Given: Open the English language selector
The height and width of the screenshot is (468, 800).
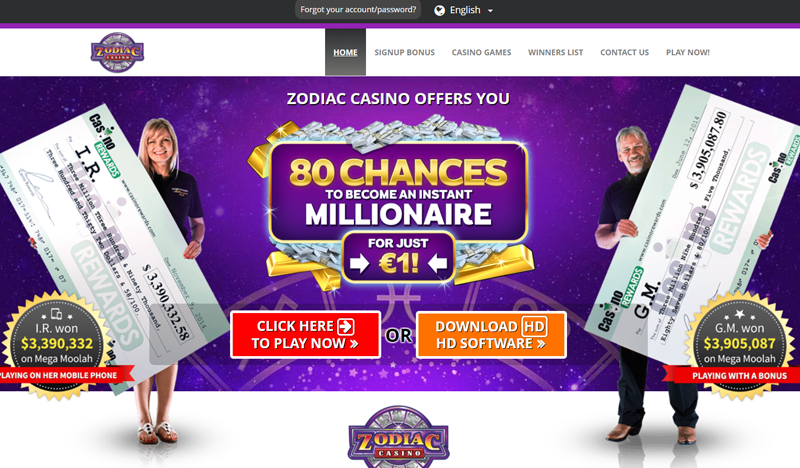Looking at the screenshot, I should (463, 10).
